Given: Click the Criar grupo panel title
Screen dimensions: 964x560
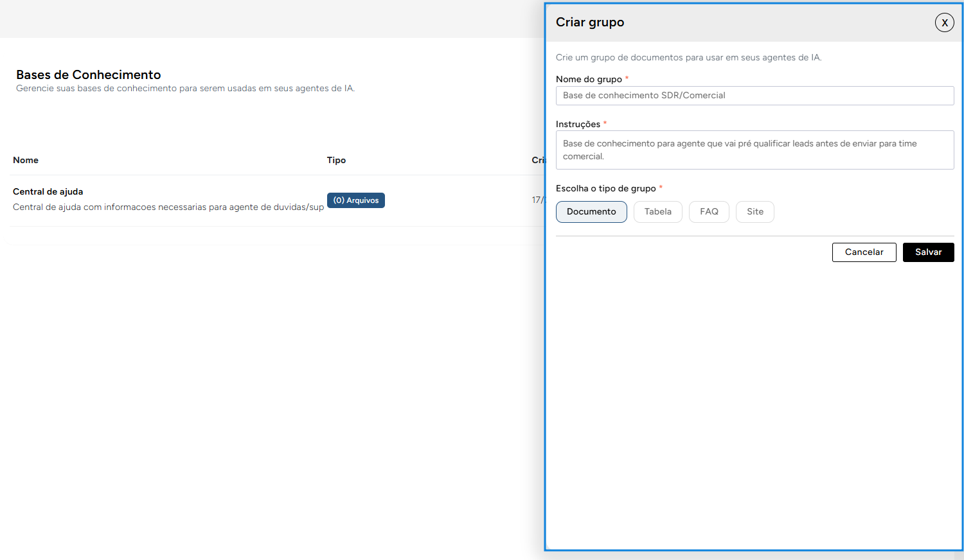Looking at the screenshot, I should click(x=590, y=22).
